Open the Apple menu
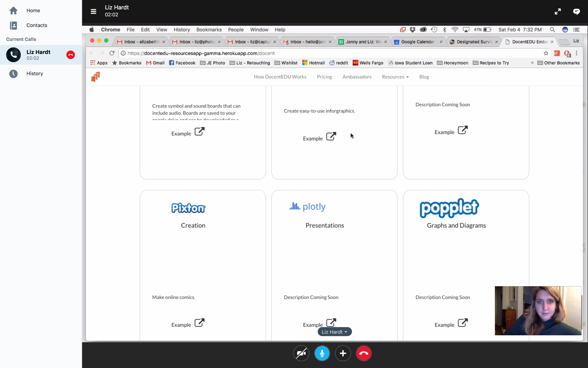588x368 pixels. (x=92, y=30)
